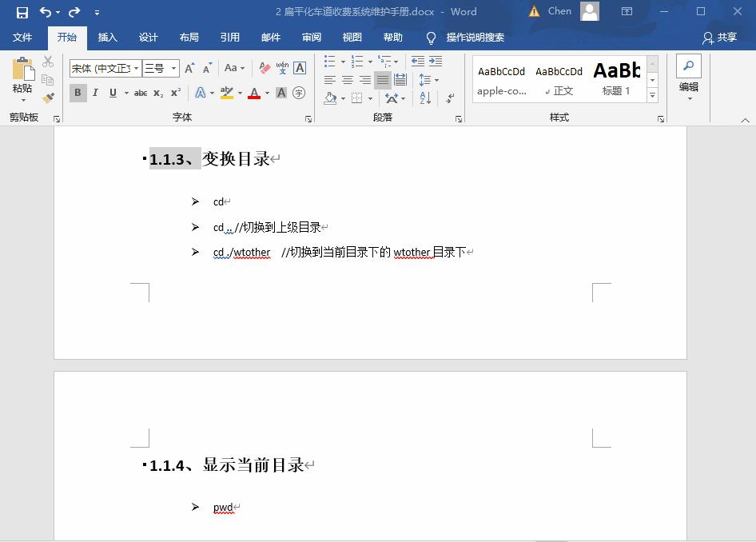Viewport: 756px width, 542px height.
Task: Select the subscript icon
Action: tap(157, 93)
